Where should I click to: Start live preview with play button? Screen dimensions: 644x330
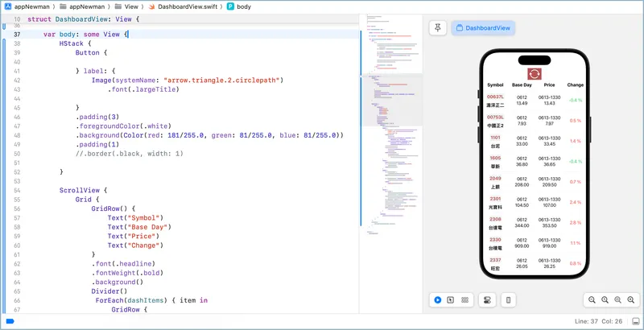point(437,300)
